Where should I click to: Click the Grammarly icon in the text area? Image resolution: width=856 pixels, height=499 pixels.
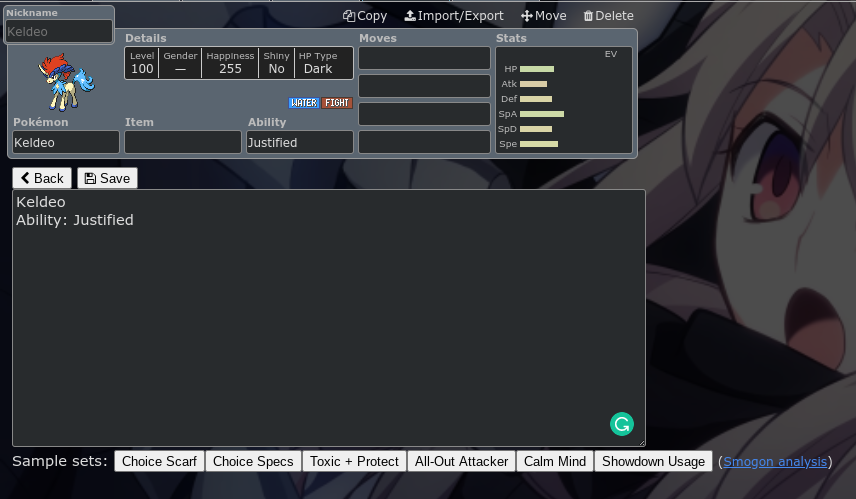[x=622, y=424]
